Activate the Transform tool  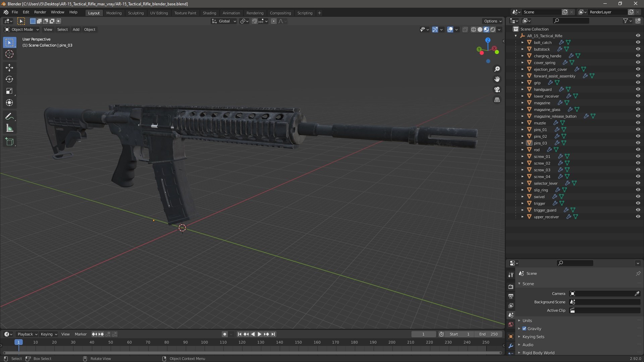pos(9,103)
